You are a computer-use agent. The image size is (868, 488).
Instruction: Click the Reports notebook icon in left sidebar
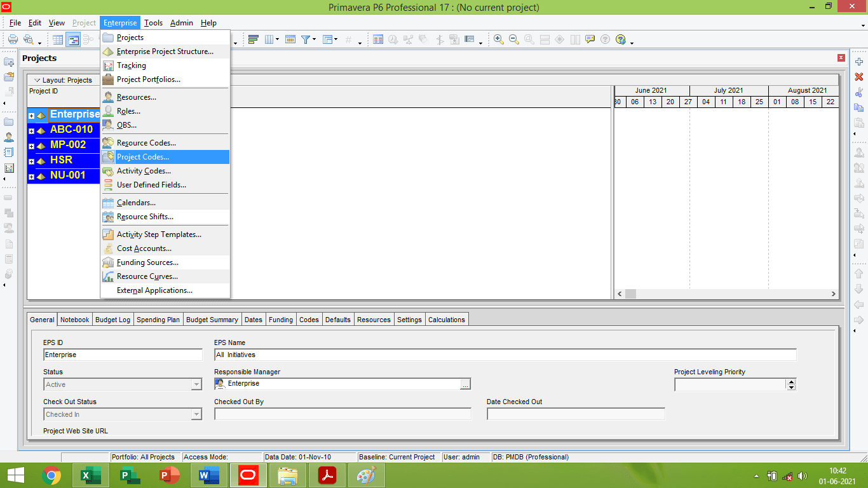(9, 152)
